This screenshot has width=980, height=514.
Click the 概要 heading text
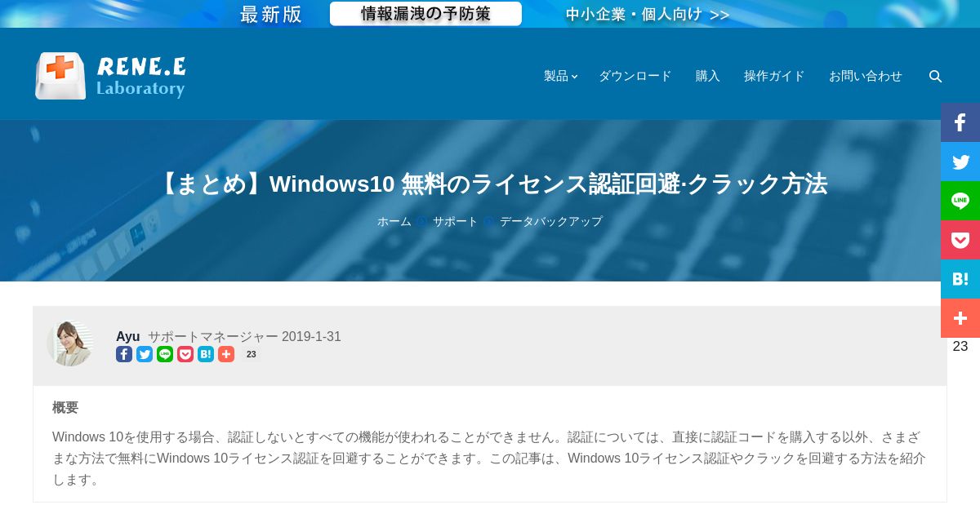coord(65,407)
